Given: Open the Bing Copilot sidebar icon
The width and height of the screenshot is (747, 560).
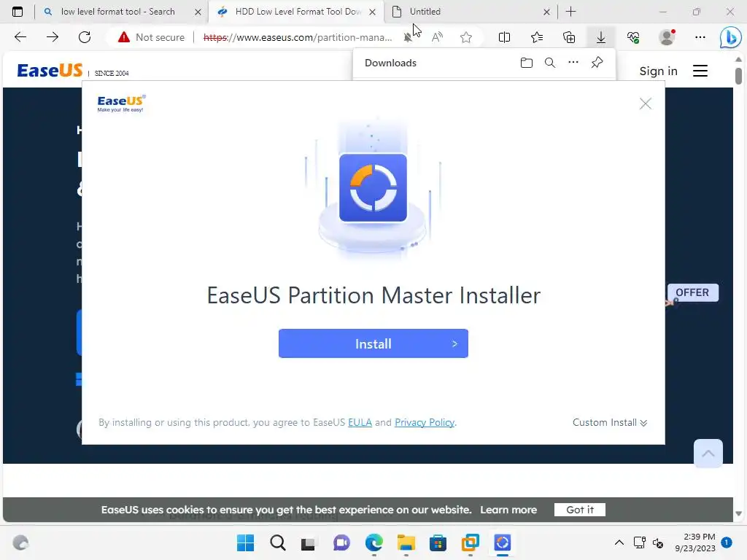Looking at the screenshot, I should pos(729,37).
